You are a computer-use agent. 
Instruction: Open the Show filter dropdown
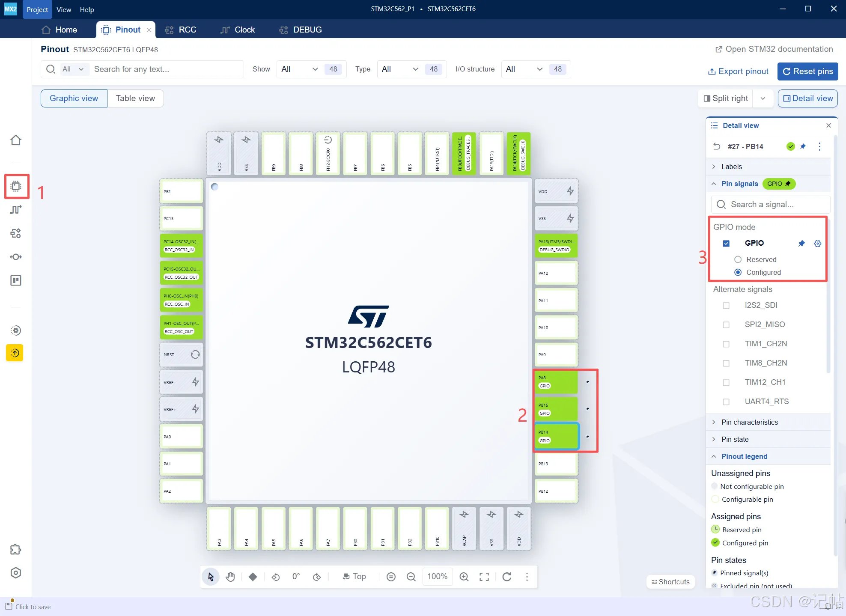300,69
